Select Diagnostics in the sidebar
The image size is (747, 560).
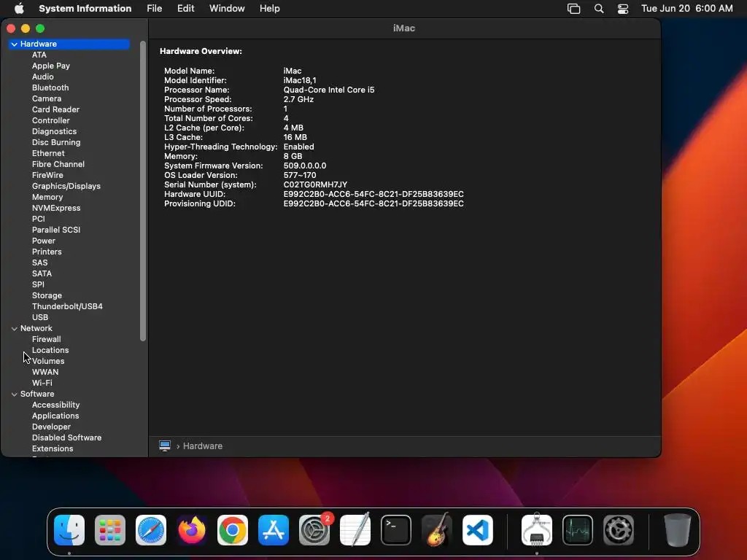tap(54, 131)
